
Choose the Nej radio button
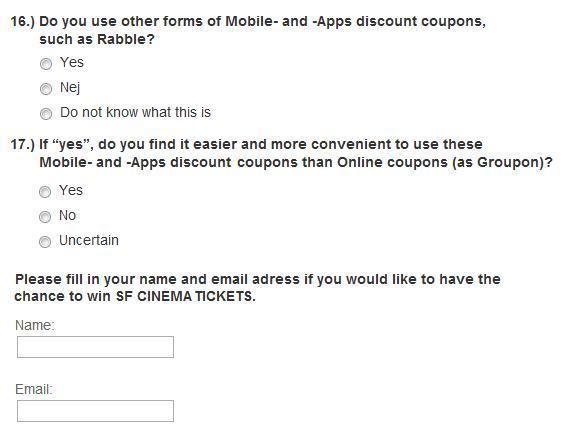[46, 89]
